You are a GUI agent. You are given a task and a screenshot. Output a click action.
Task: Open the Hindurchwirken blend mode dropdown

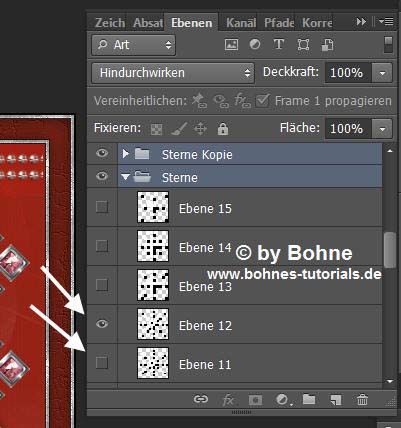173,73
